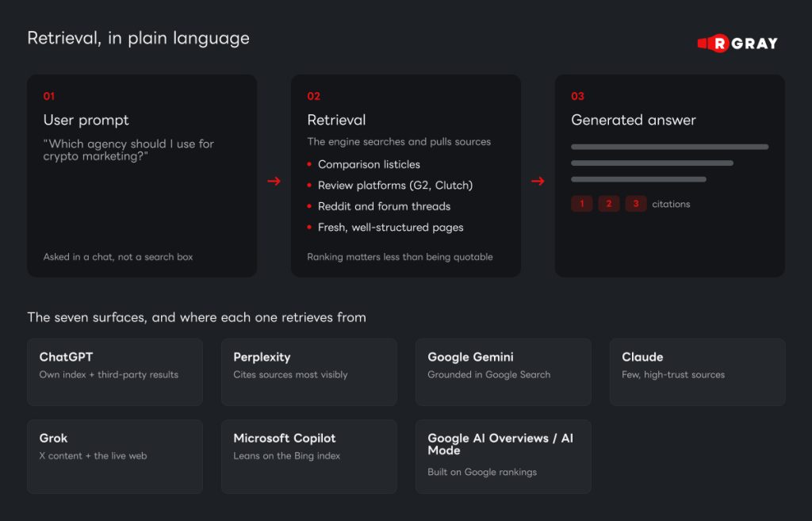Click "Reddit and forum threads" bullet
The image size is (812, 521).
385,206
